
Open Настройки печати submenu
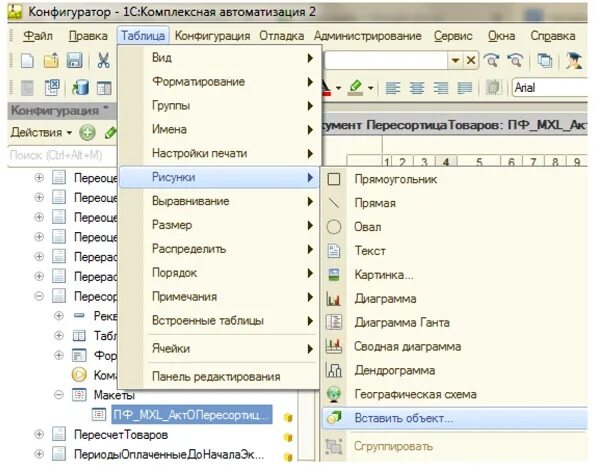point(219,153)
